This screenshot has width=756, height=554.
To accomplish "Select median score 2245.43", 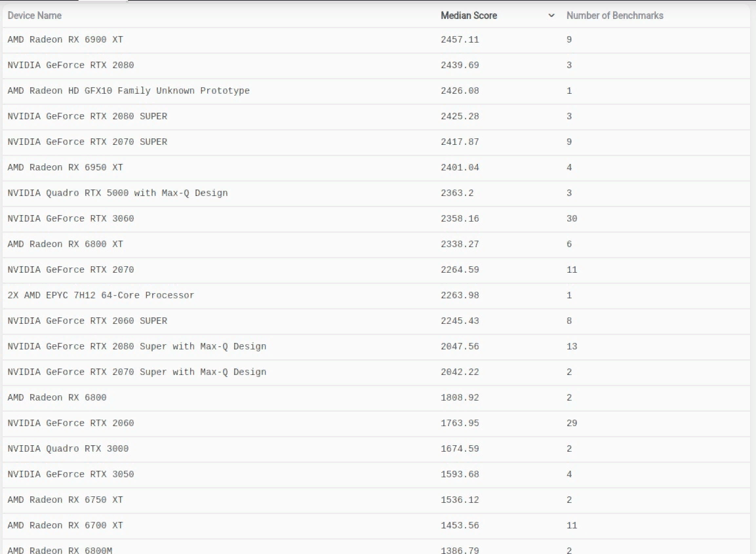I will (x=460, y=321).
